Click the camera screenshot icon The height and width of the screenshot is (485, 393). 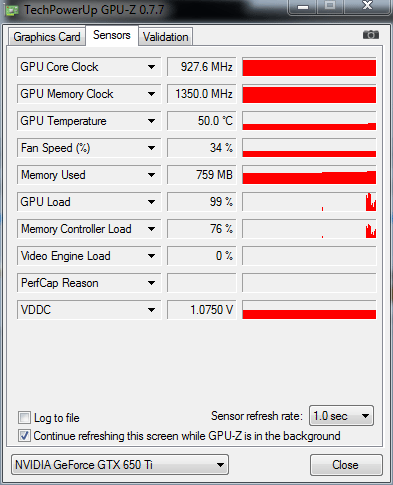point(371,35)
